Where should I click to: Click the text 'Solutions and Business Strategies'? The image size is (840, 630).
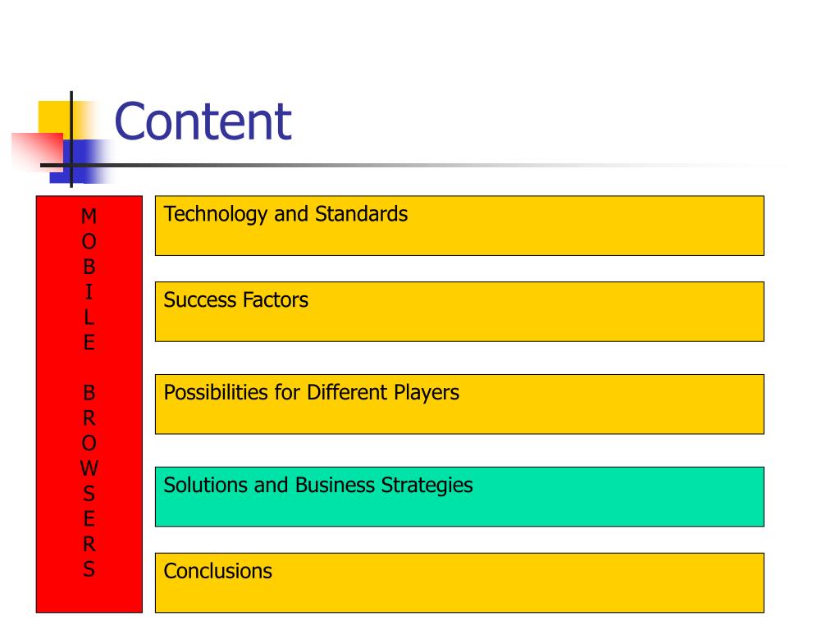pyautogui.click(x=318, y=486)
